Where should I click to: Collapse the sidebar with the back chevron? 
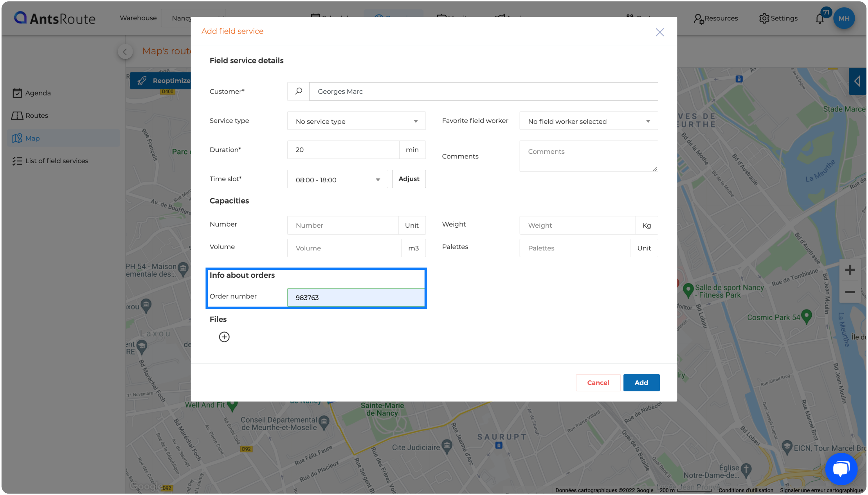tap(125, 52)
